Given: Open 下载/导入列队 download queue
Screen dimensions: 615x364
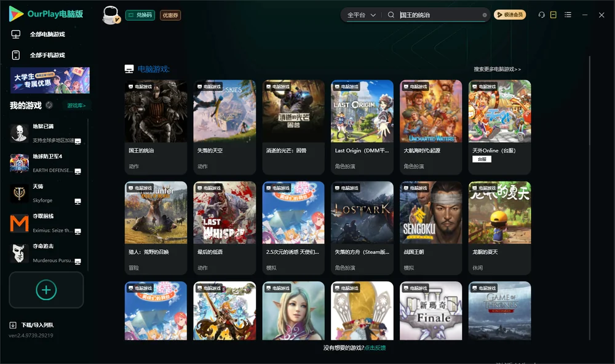Looking at the screenshot, I should tap(38, 325).
